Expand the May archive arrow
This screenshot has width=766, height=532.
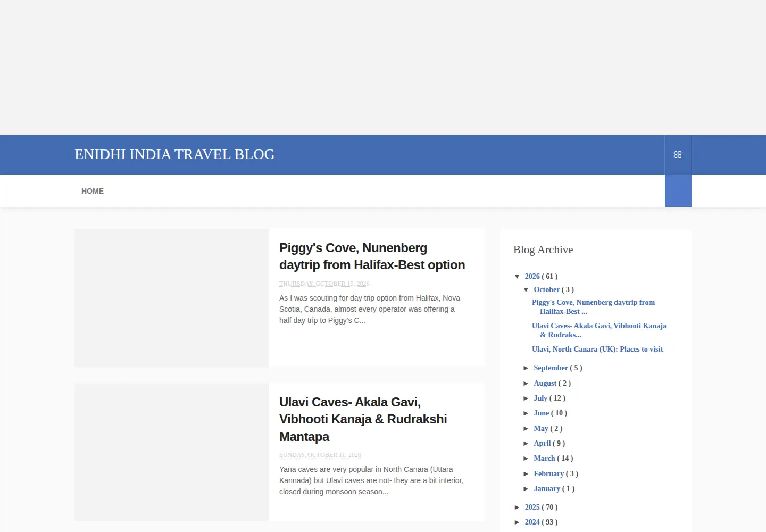[x=526, y=428]
